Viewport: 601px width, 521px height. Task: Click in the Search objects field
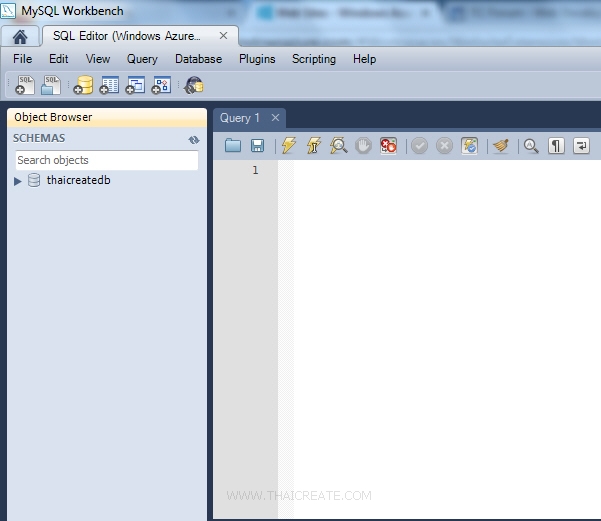click(107, 160)
